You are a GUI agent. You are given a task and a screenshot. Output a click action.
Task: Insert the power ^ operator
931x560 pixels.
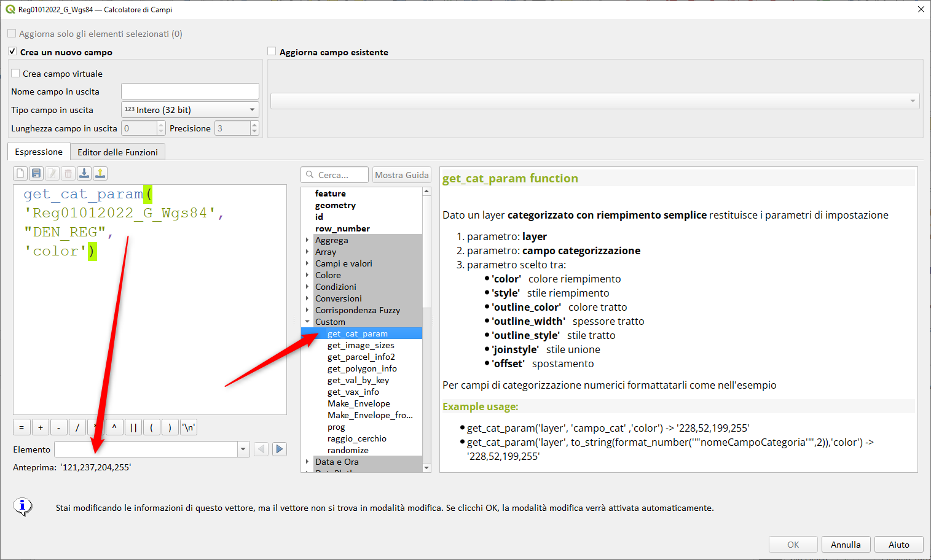click(x=114, y=427)
